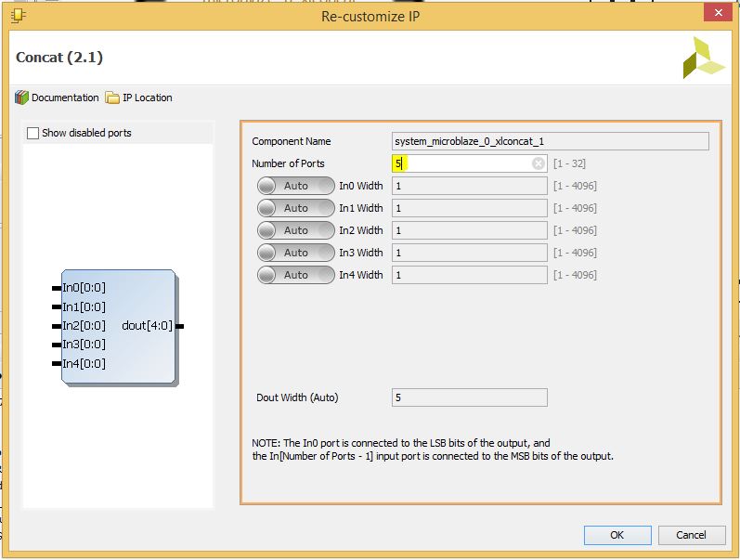Select the In1 Width value field
This screenshot has height=560, width=740.
(x=470, y=208)
